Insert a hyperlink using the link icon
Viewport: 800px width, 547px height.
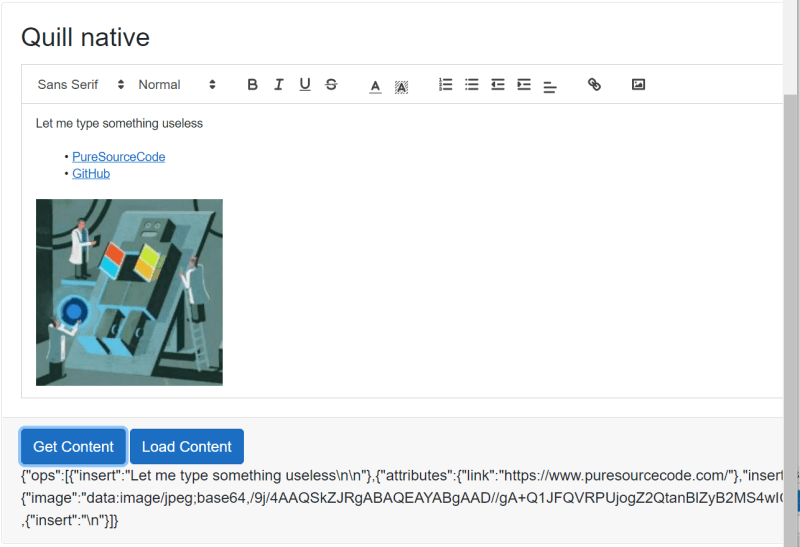[x=594, y=84]
